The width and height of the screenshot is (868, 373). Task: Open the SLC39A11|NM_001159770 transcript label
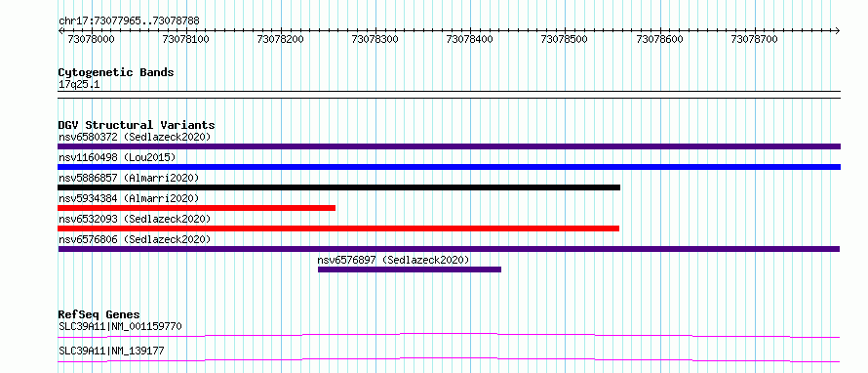(x=120, y=326)
